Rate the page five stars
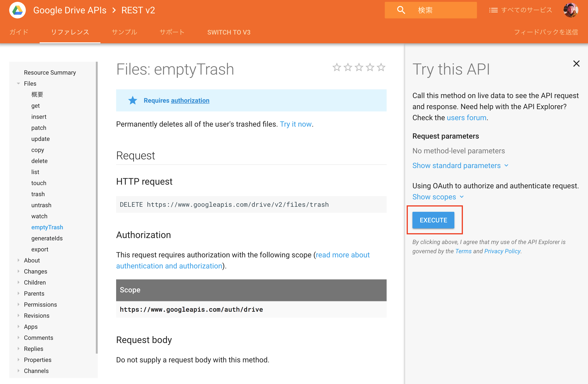This screenshot has width=588, height=384. [381, 67]
